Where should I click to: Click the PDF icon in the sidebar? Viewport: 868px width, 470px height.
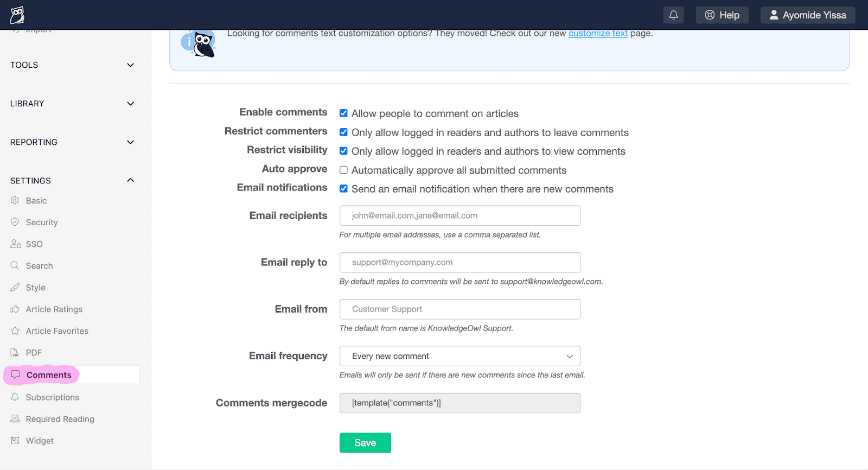click(15, 352)
